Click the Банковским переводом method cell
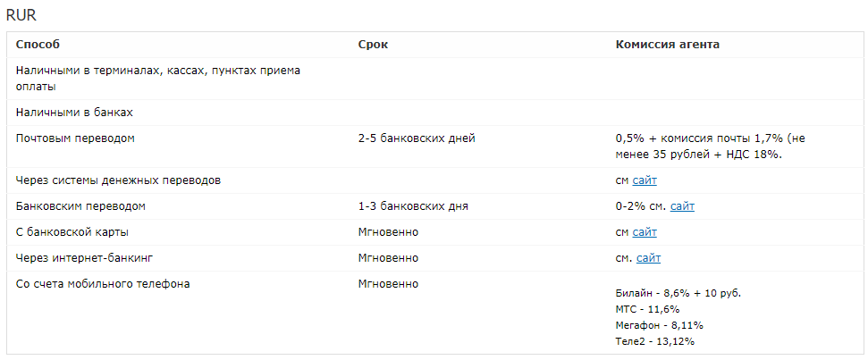 tap(80, 206)
